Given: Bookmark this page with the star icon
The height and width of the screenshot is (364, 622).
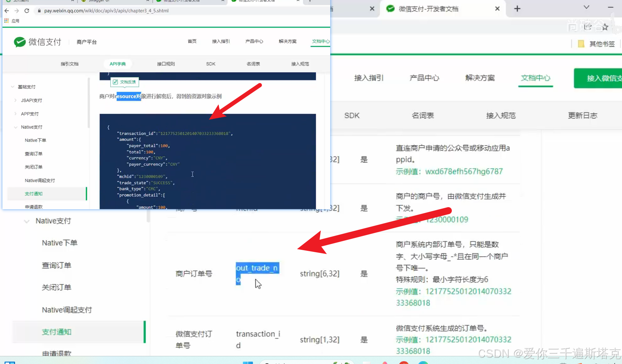Looking at the screenshot, I should coord(605,27).
